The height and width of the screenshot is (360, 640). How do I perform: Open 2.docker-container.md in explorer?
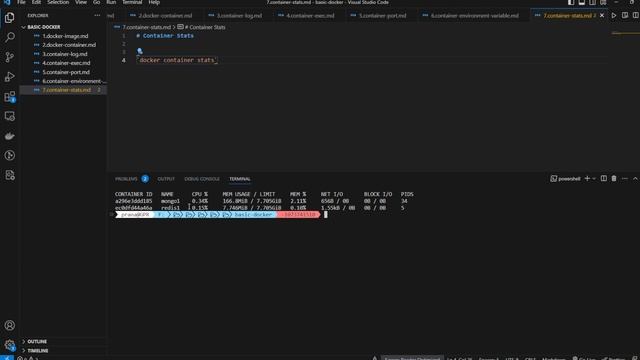[x=69, y=45]
